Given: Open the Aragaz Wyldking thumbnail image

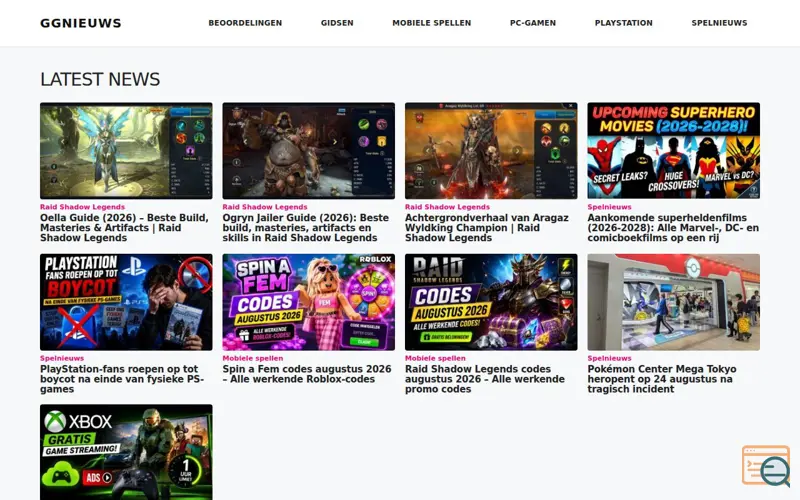Looking at the screenshot, I should click(491, 151).
